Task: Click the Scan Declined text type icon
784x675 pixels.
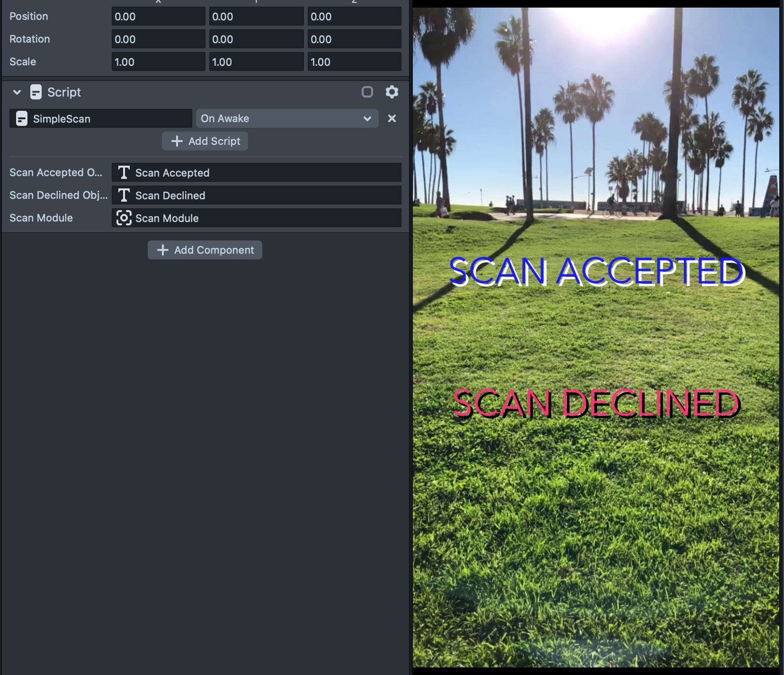Action: point(124,195)
